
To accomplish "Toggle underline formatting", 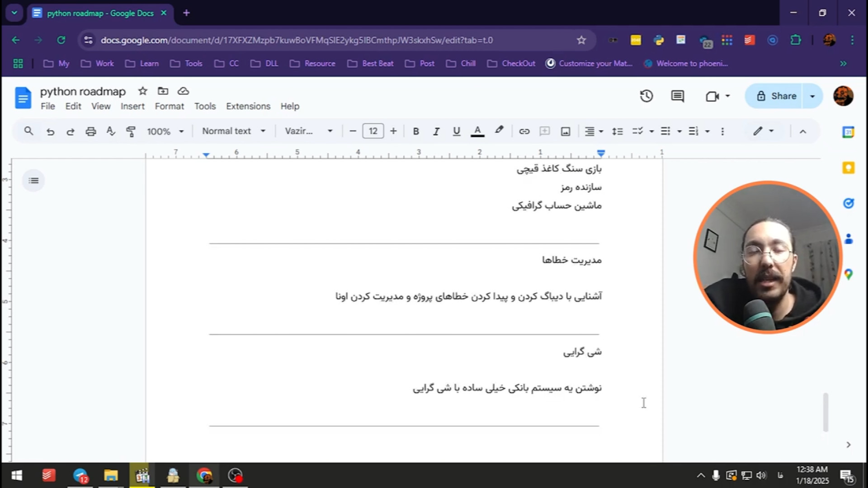I will click(x=457, y=131).
